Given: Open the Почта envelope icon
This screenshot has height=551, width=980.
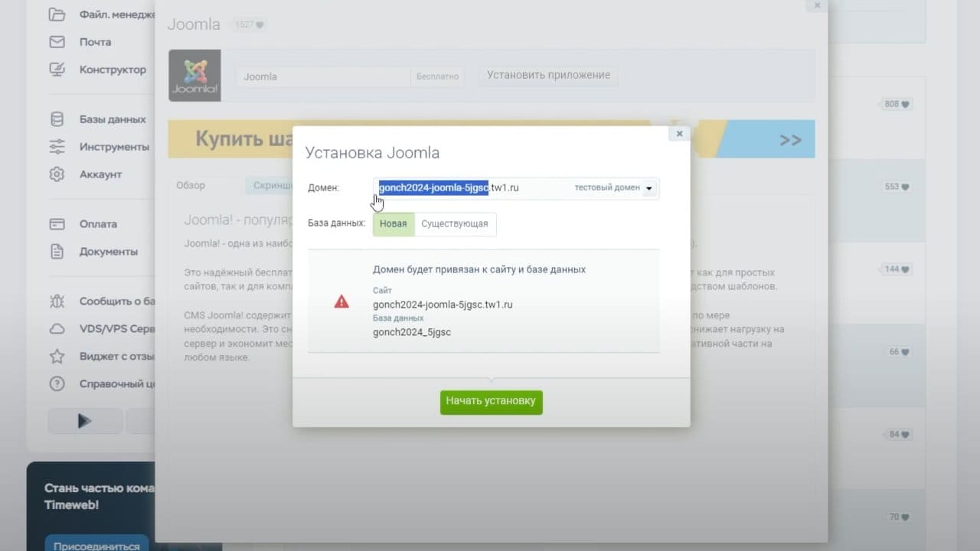Looking at the screenshot, I should pos(57,42).
